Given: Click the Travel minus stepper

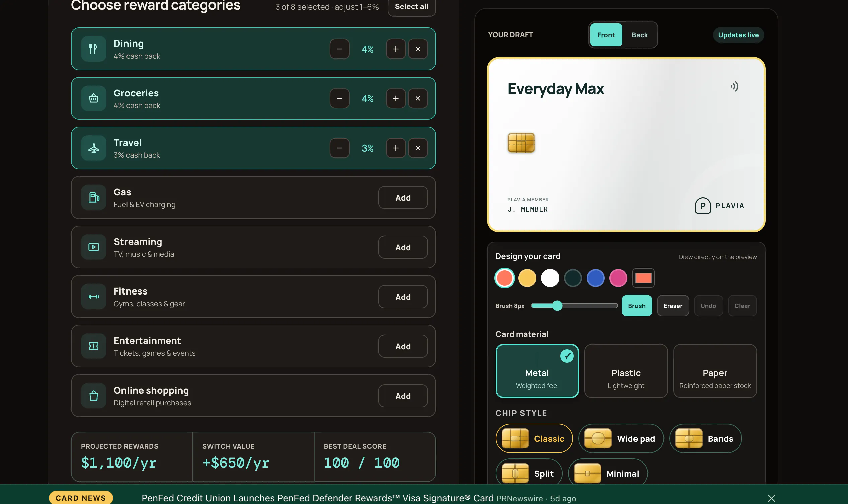Looking at the screenshot, I should coord(339,148).
